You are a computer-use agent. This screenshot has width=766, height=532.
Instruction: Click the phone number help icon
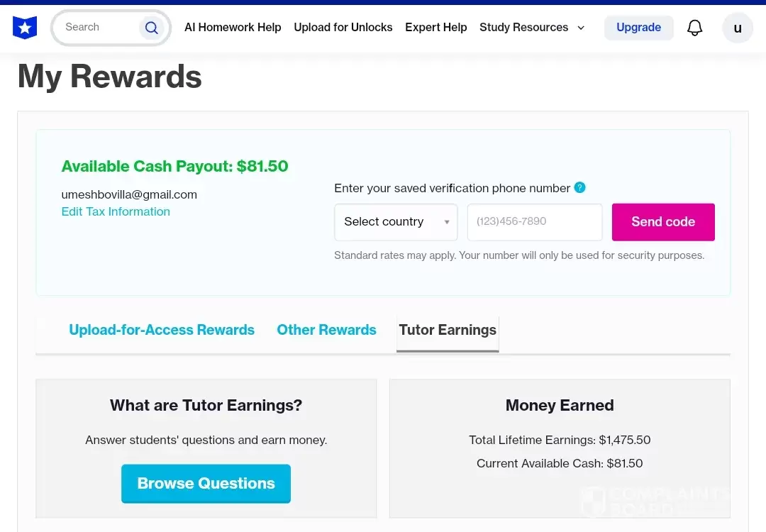click(580, 188)
